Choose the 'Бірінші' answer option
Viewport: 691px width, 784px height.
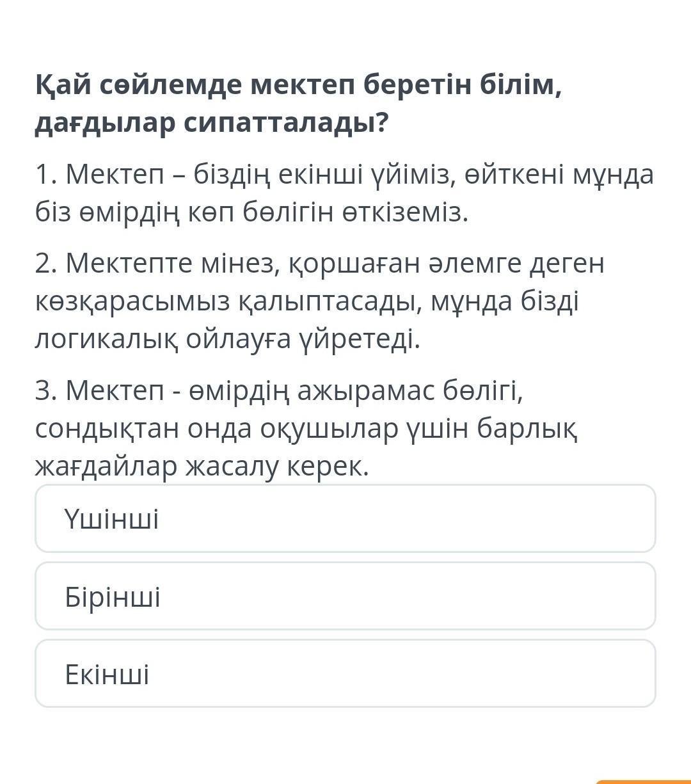(x=345, y=596)
